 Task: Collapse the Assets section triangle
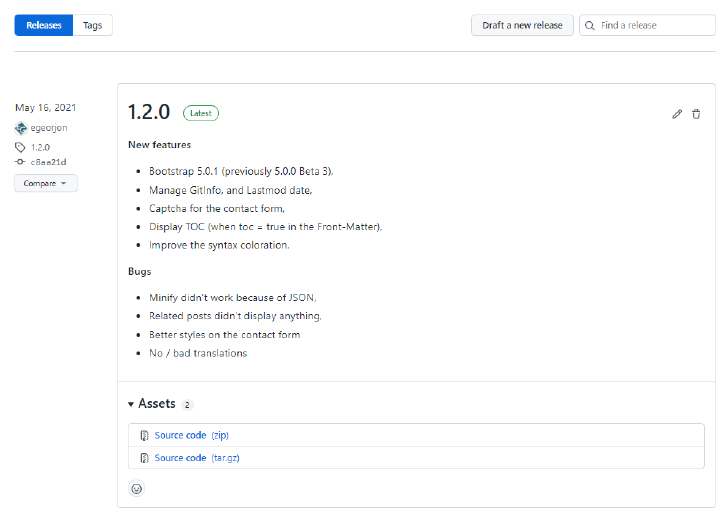click(131, 404)
